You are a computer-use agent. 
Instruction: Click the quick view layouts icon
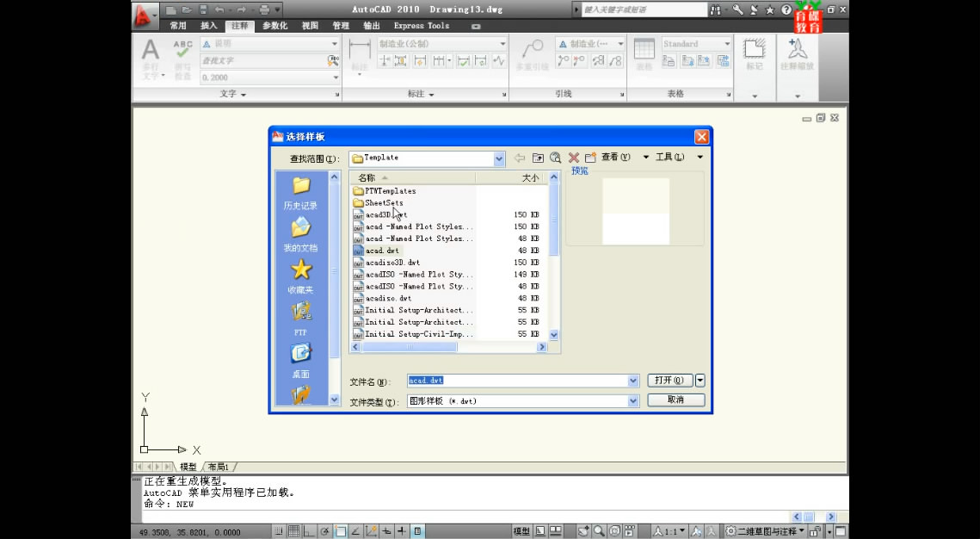pos(540,531)
